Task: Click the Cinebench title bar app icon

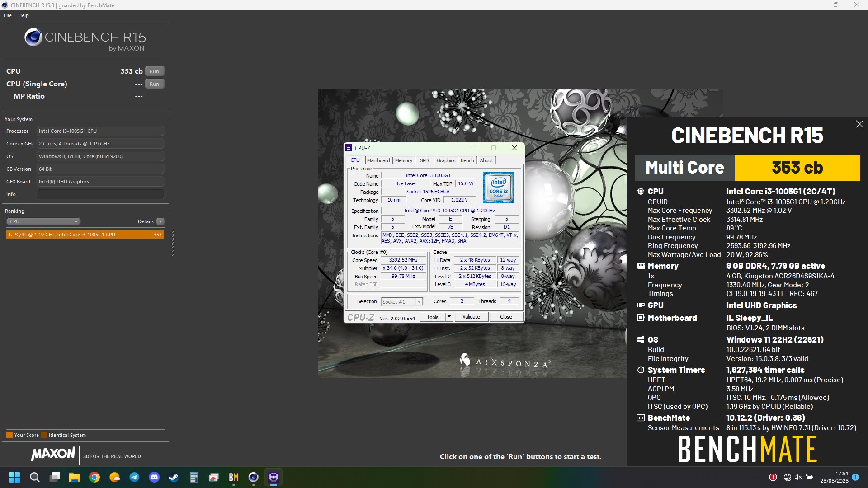Action: [x=5, y=5]
